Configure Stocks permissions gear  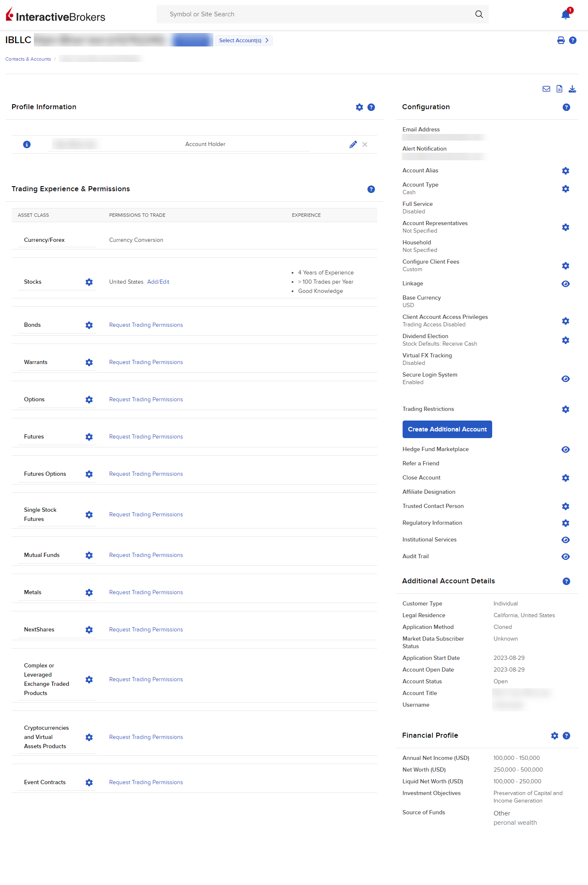[89, 282]
